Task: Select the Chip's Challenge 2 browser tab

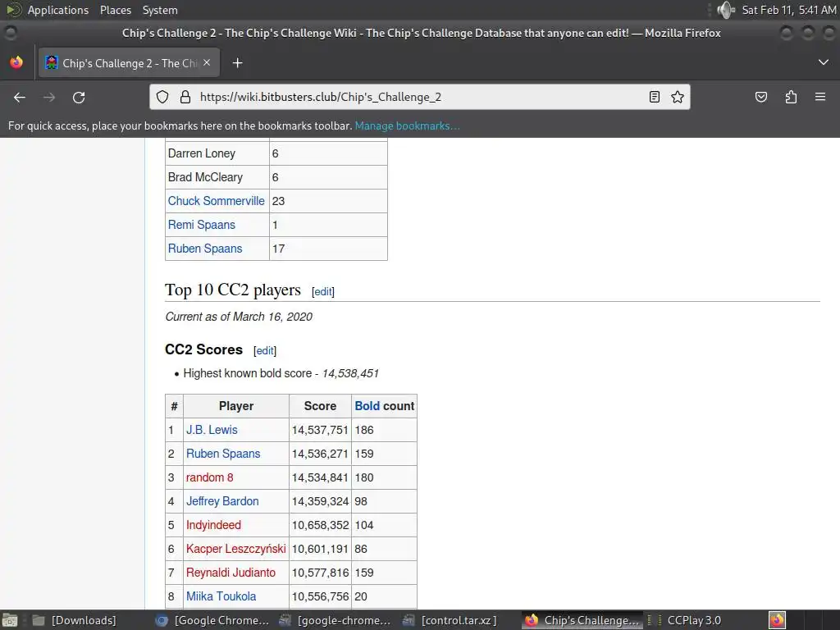Action: [x=129, y=63]
